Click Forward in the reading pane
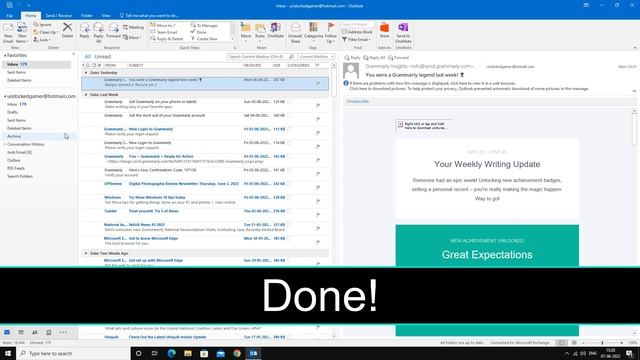640x360 pixels. [x=398, y=58]
